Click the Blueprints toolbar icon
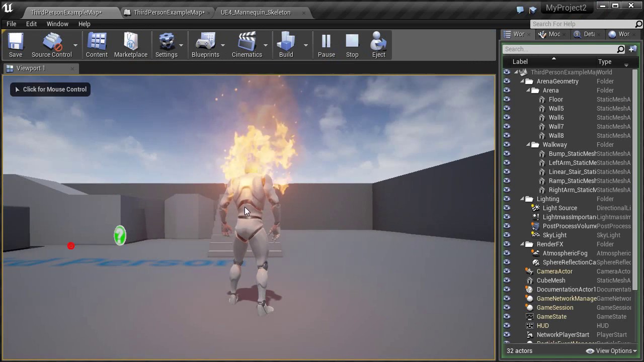Viewport: 644px width, 362px height. pos(205,45)
